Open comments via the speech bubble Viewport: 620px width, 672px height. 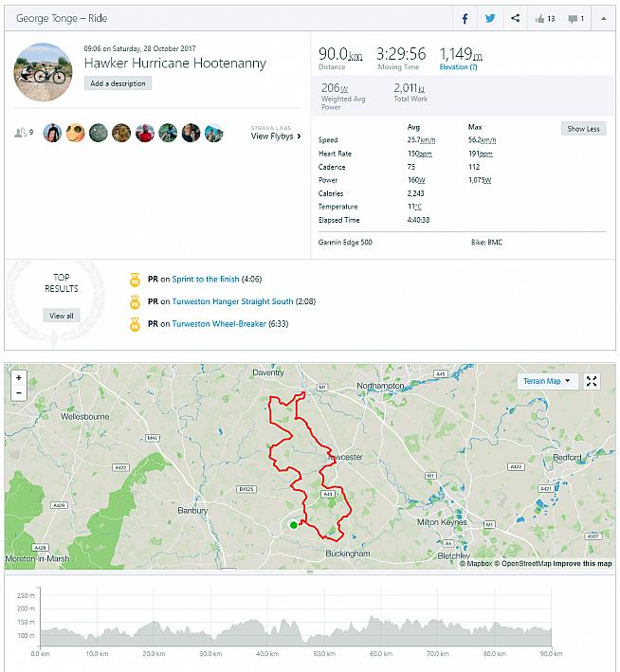click(x=575, y=18)
